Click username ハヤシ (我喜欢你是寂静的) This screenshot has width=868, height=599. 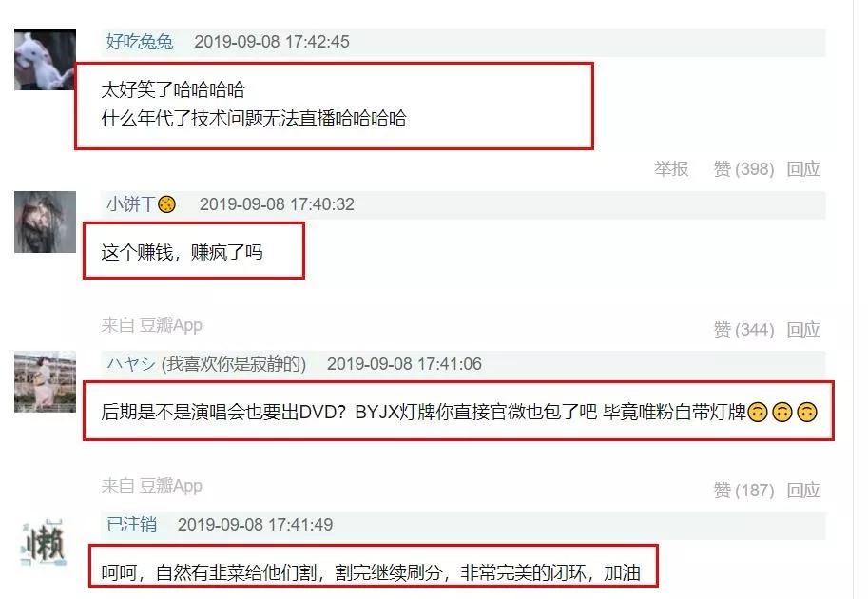tap(206, 364)
